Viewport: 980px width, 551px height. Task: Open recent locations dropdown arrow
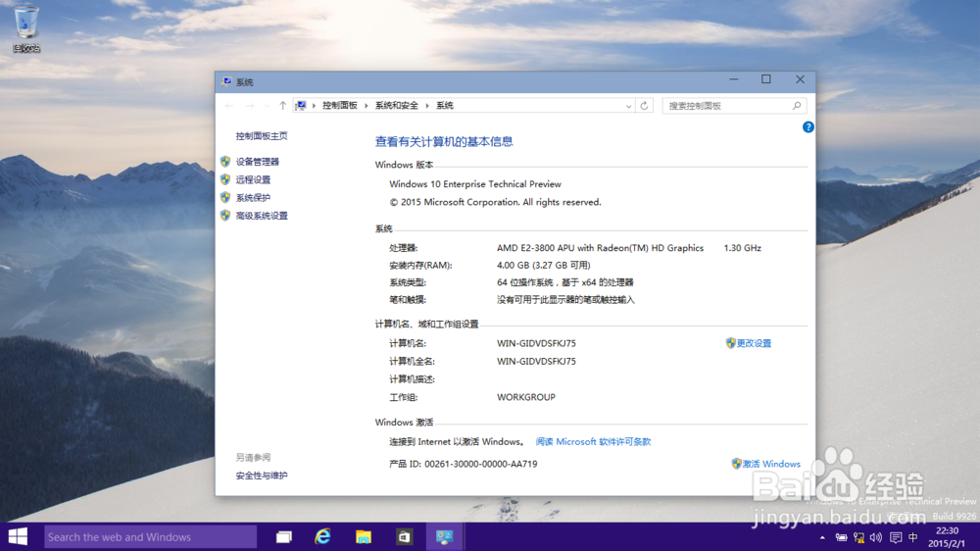(267, 106)
